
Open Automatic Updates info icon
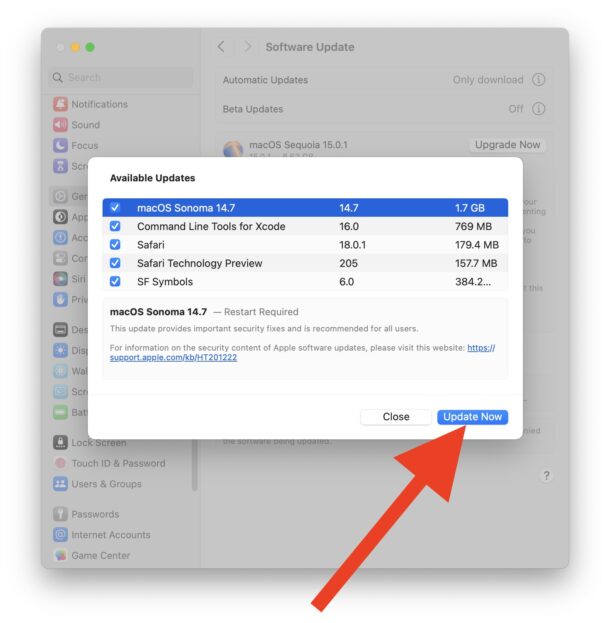click(x=538, y=79)
